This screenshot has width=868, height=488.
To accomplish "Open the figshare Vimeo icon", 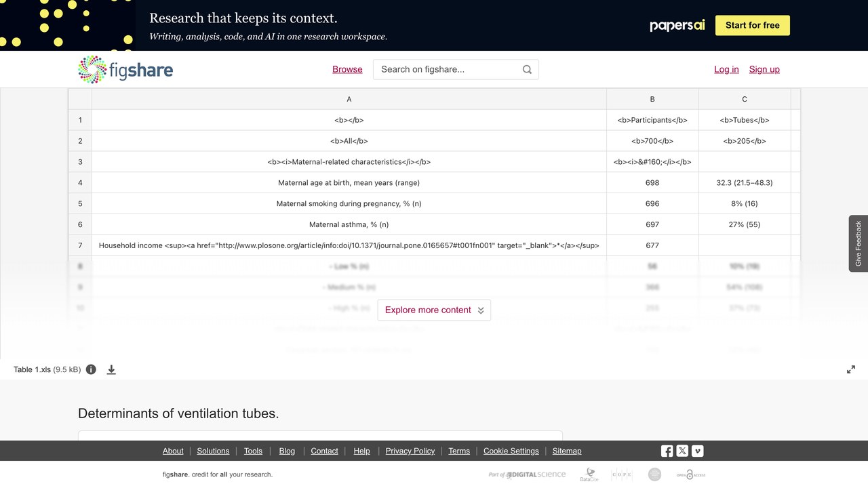I will [x=697, y=451].
